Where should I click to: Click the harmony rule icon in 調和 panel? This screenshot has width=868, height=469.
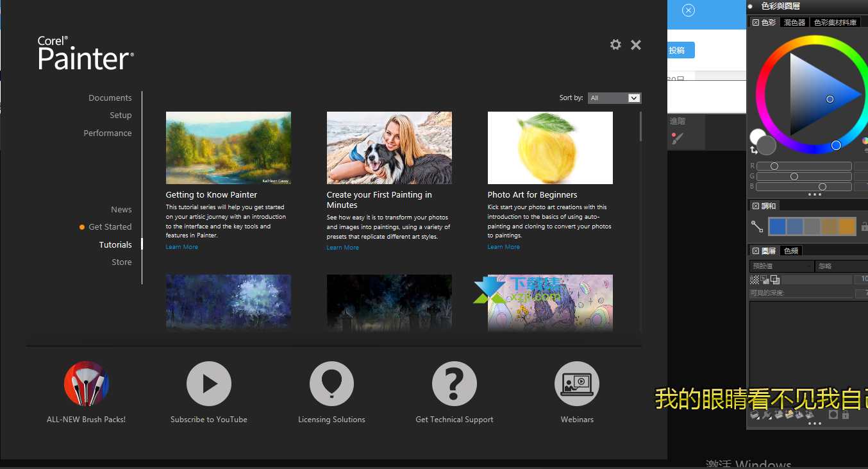click(x=757, y=226)
